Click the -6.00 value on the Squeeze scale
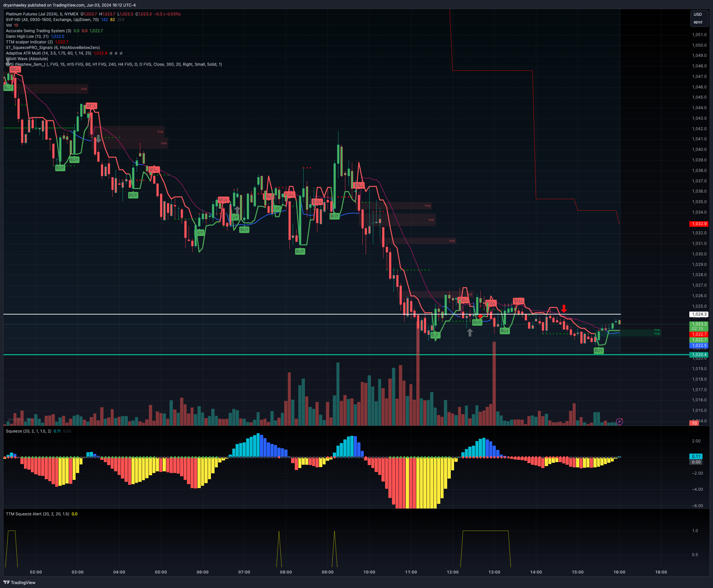Image resolution: width=713 pixels, height=588 pixels. coord(697,506)
